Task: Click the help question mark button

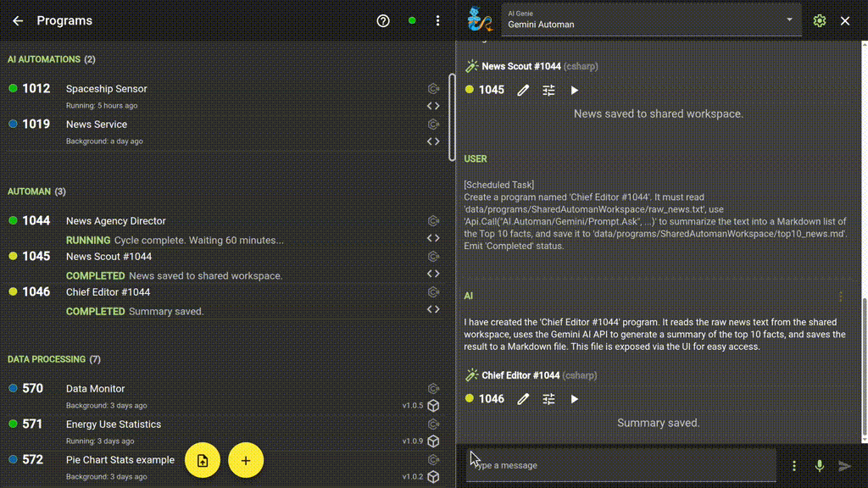Action: [x=382, y=20]
